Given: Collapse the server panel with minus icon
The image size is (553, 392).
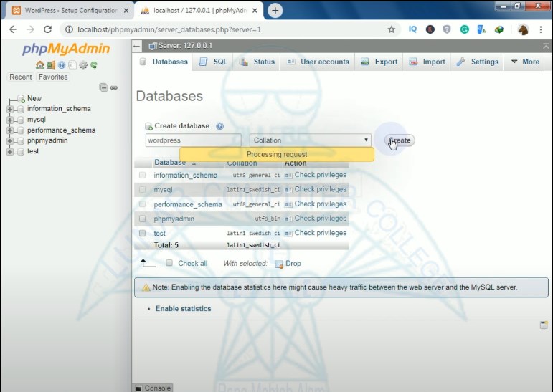Looking at the screenshot, I should coord(137,46).
